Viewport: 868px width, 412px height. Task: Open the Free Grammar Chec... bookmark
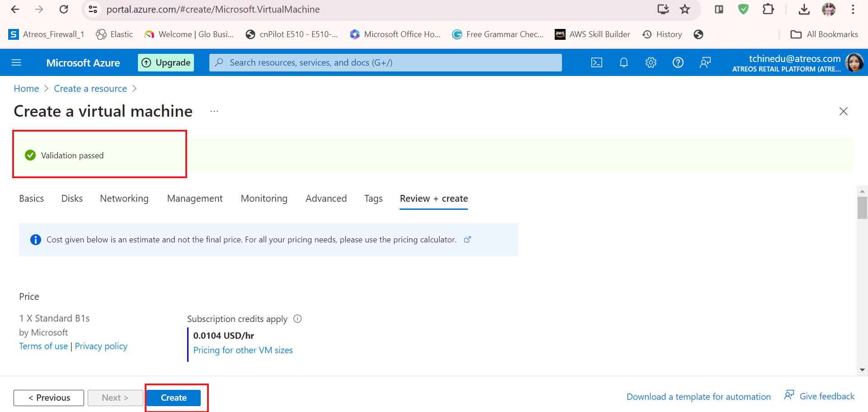tap(498, 34)
